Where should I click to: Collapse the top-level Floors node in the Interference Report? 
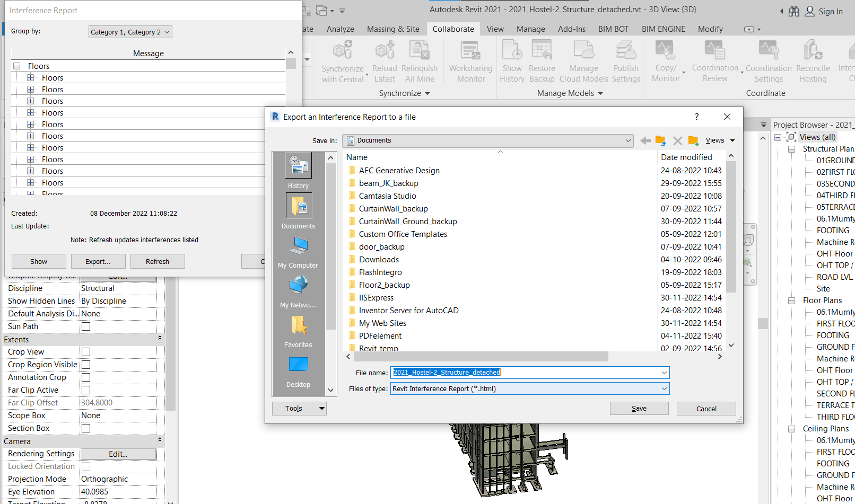point(16,66)
